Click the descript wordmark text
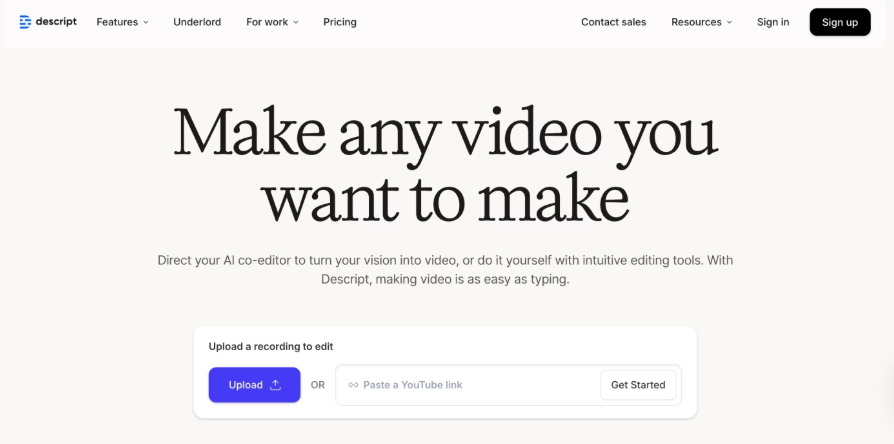Image resolution: width=894 pixels, height=444 pixels. [x=56, y=22]
